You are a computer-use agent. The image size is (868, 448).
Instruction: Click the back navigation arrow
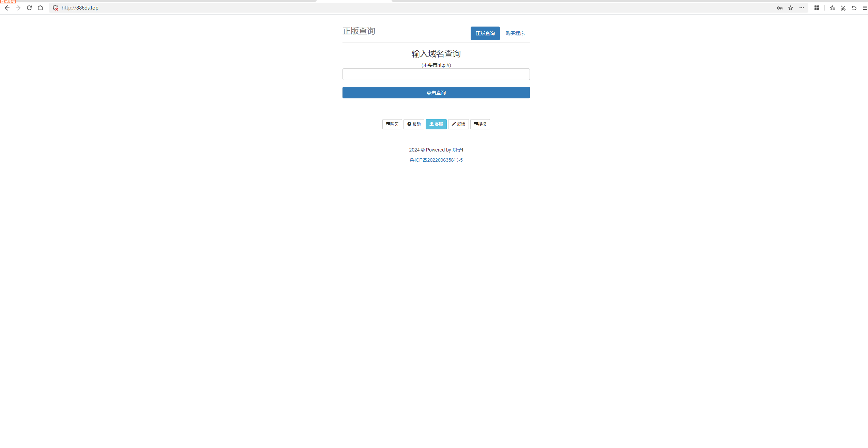click(7, 7)
